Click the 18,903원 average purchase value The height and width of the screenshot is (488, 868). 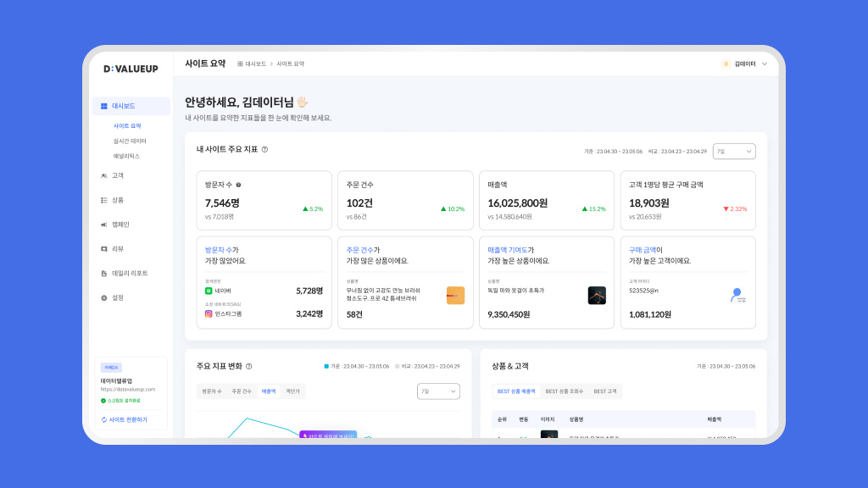click(x=648, y=203)
